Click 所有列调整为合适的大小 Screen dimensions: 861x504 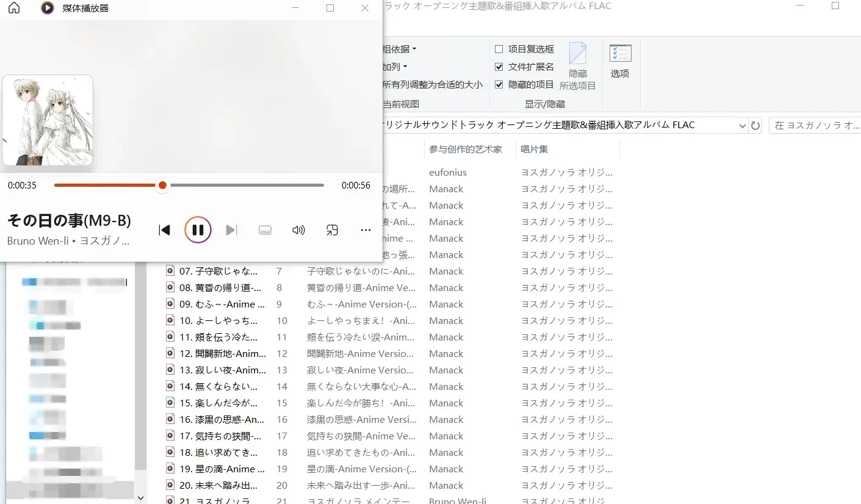[433, 85]
